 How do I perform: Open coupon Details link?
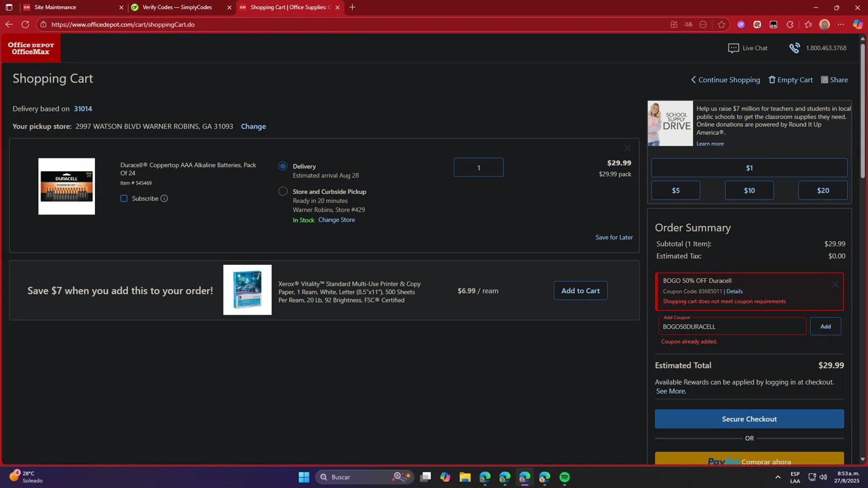point(734,291)
